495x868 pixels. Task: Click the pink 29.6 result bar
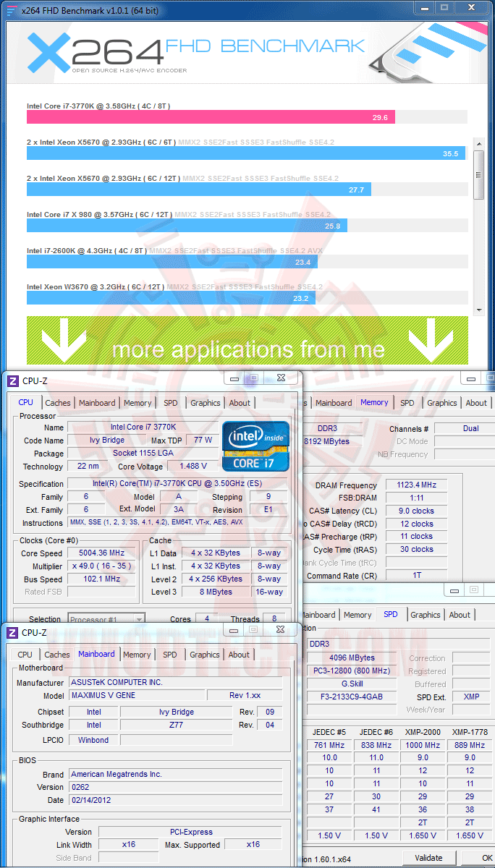coord(211,117)
